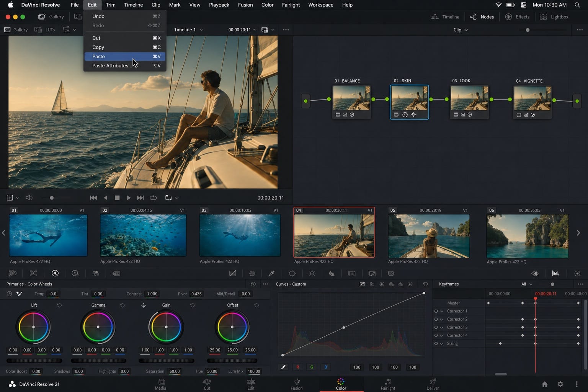Reset the Lift color wheel

[x=59, y=305]
